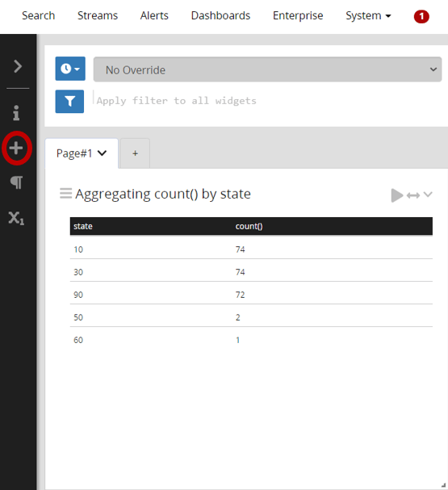
Task: Click the widget resize corner handle
Action: tap(443, 485)
